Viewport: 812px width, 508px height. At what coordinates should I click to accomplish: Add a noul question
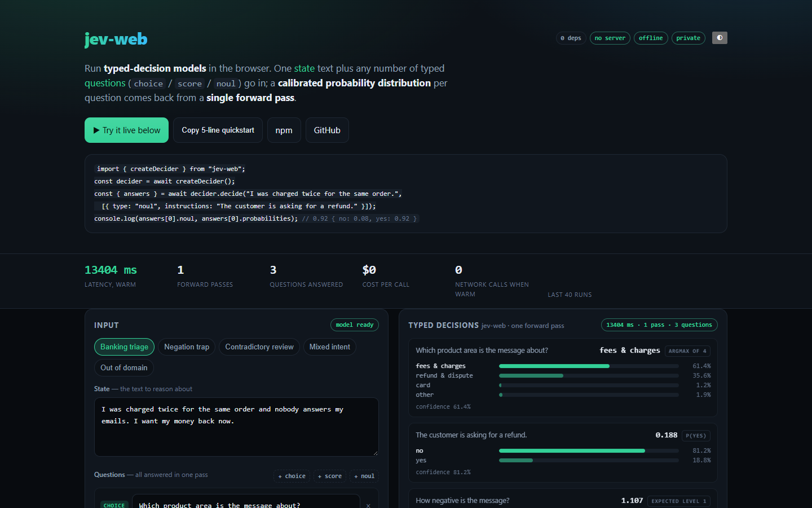pos(364,476)
